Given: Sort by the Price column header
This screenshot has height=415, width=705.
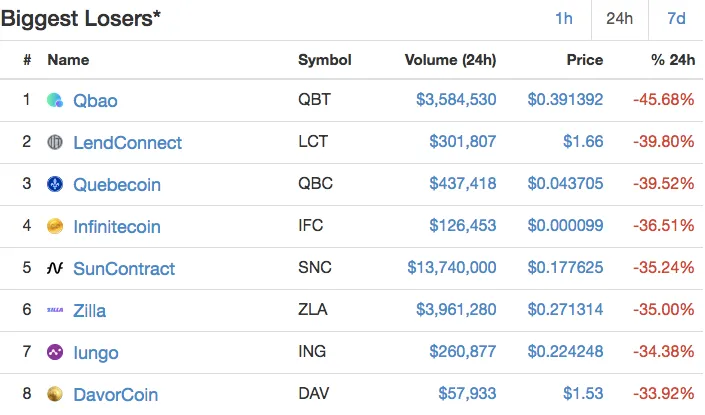Looking at the screenshot, I should point(585,60).
